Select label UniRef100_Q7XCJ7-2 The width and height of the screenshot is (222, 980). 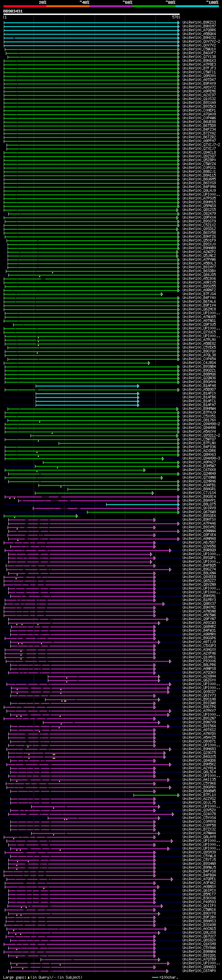[201, 145]
